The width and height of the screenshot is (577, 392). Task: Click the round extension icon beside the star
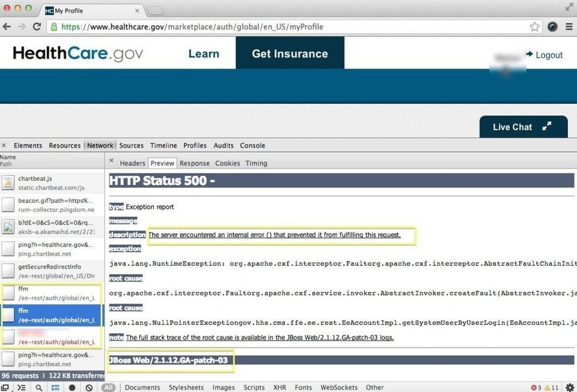click(552, 26)
